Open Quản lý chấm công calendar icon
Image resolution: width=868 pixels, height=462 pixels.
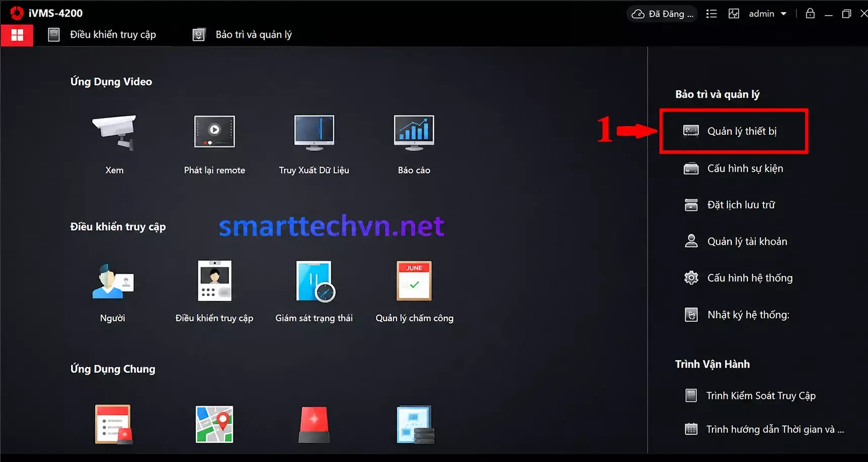414,281
